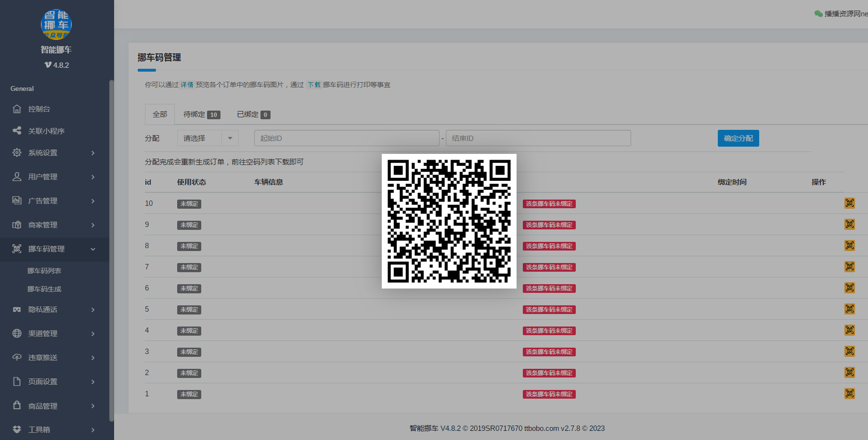Focus the 起始ID input field

(x=347, y=138)
